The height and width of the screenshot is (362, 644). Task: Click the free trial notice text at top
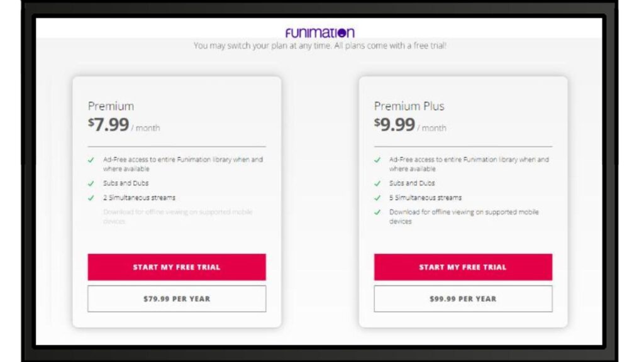(x=321, y=45)
